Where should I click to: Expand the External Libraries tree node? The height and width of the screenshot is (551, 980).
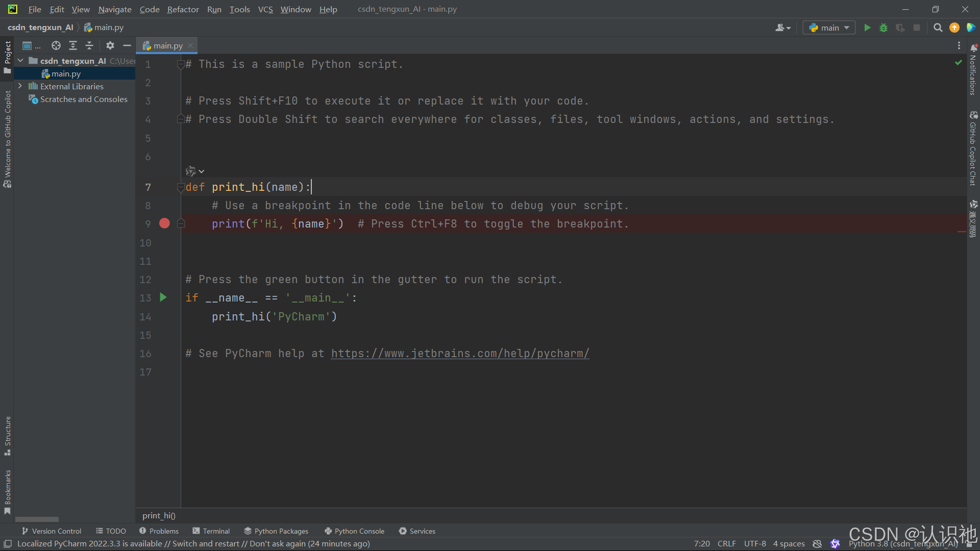click(x=20, y=86)
